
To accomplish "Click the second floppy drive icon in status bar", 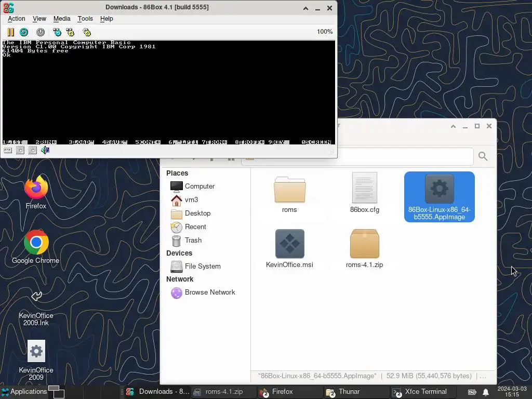I will click(x=33, y=150).
